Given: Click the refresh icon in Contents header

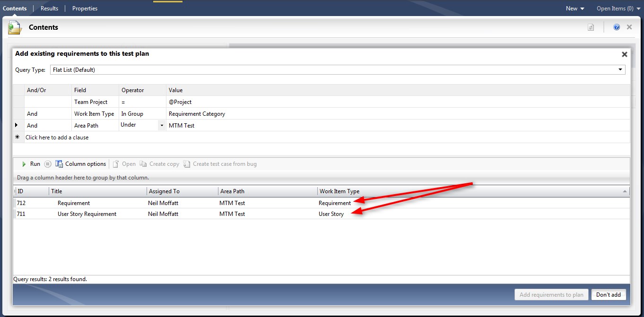Looking at the screenshot, I should tap(591, 27).
